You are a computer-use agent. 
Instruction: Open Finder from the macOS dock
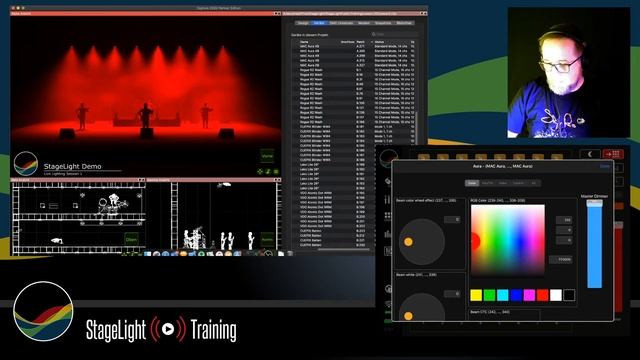[148, 254]
